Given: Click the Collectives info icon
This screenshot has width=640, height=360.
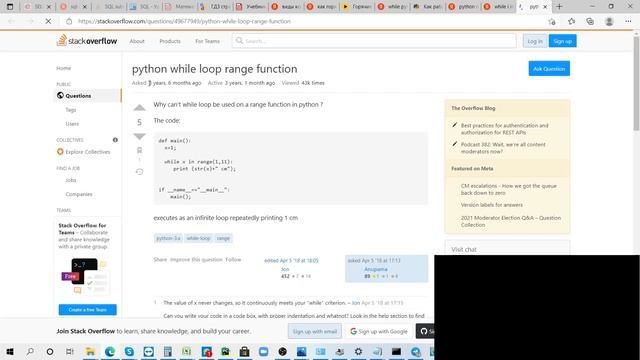Looking at the screenshot, I should 115,140.
